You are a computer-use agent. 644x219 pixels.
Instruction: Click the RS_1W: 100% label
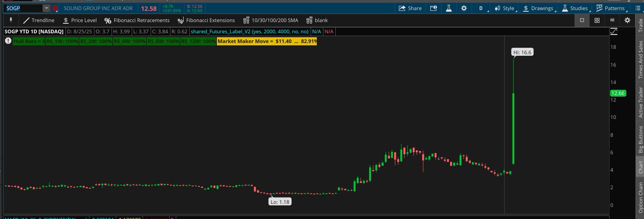pos(62,41)
